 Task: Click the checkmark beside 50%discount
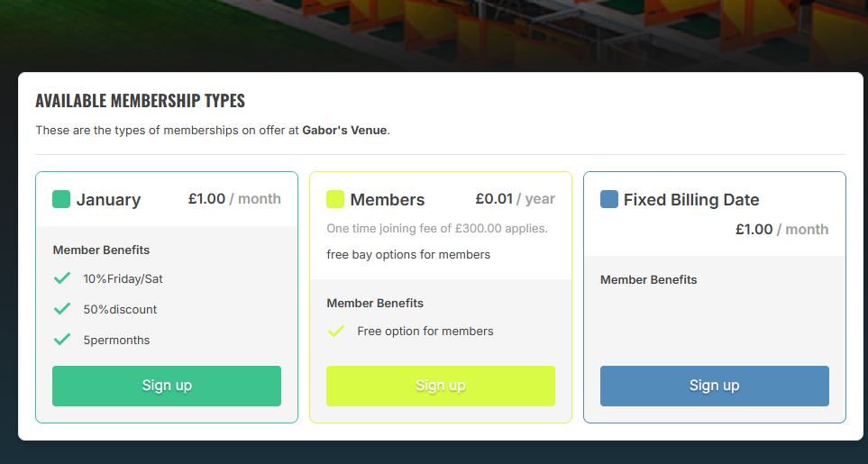62,309
